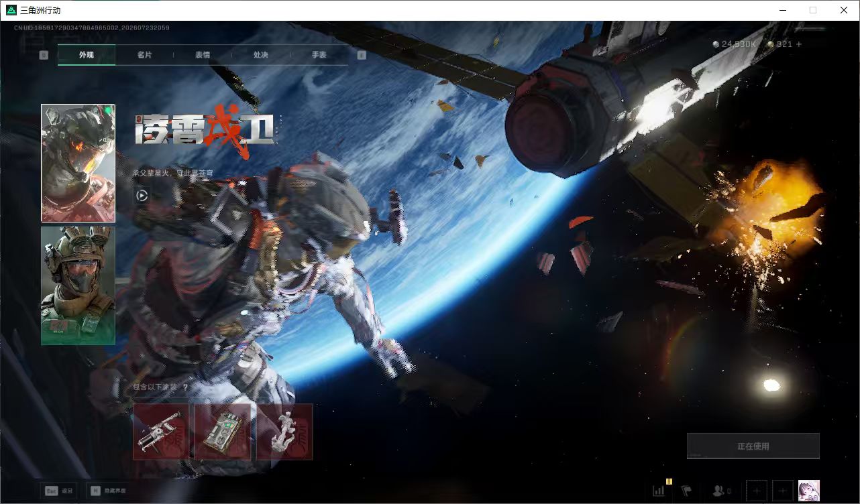Close the 三角洲行动 window
Screen dimensions: 860x504
click(x=844, y=10)
